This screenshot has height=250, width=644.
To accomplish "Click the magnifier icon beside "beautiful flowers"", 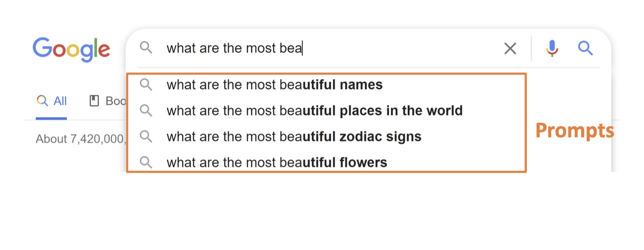I will (146, 162).
